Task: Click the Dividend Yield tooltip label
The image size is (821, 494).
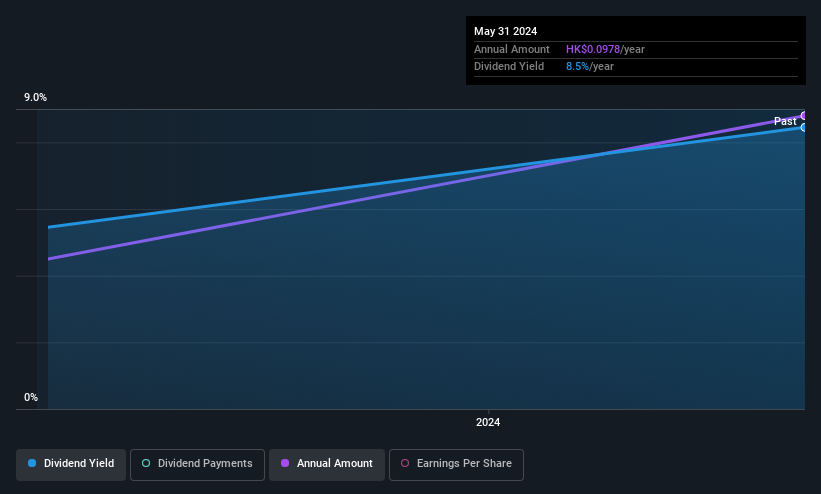Action: pyautogui.click(x=509, y=67)
